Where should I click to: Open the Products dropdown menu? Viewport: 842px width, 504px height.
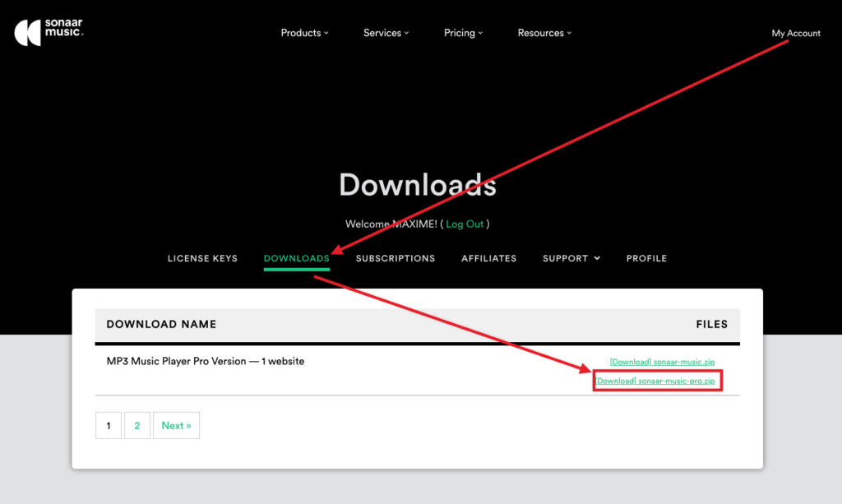click(304, 33)
